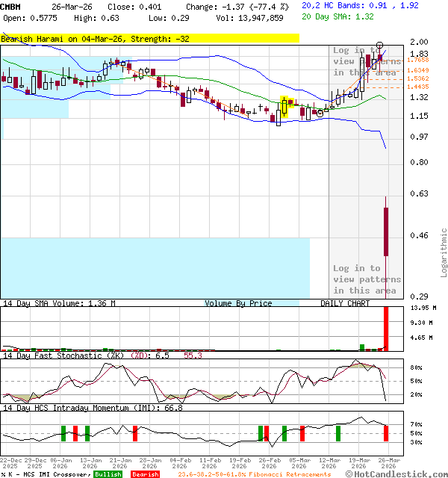
Task: Click the HotCandlestick.com watermark link
Action: [396, 474]
